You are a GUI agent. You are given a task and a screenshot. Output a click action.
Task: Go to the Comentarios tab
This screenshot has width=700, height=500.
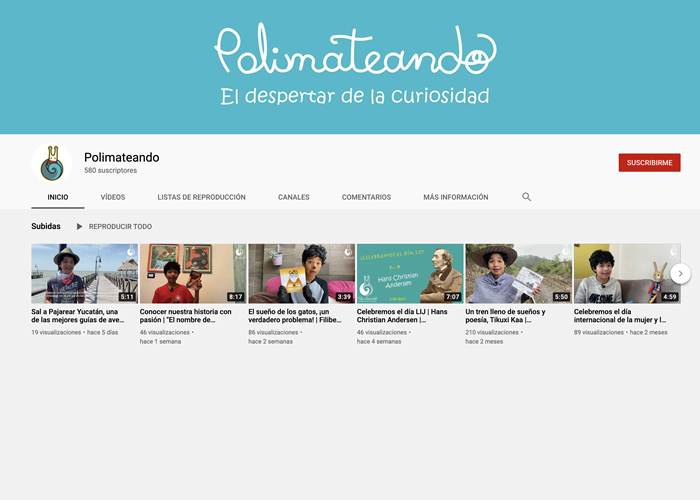[366, 197]
